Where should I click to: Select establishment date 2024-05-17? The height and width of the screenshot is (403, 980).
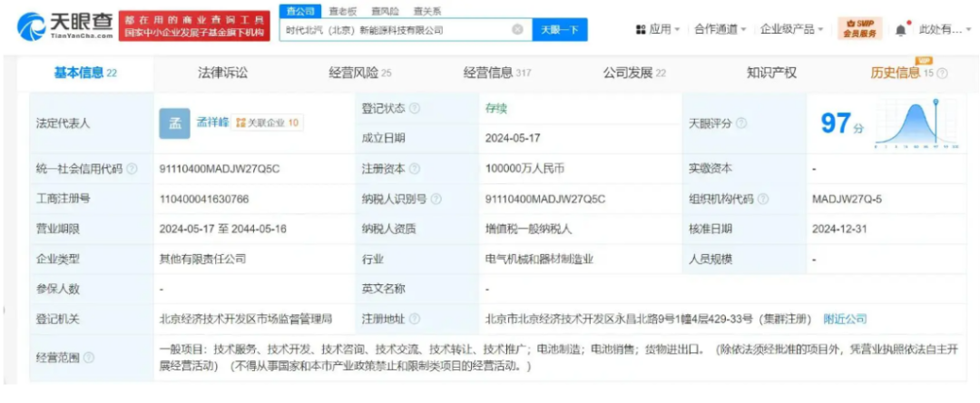click(513, 139)
